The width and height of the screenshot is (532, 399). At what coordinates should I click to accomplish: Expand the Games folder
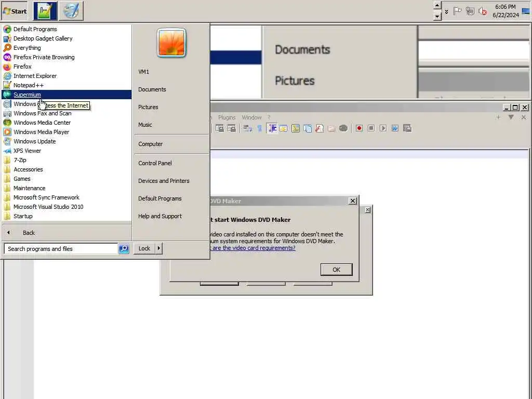tap(22, 179)
